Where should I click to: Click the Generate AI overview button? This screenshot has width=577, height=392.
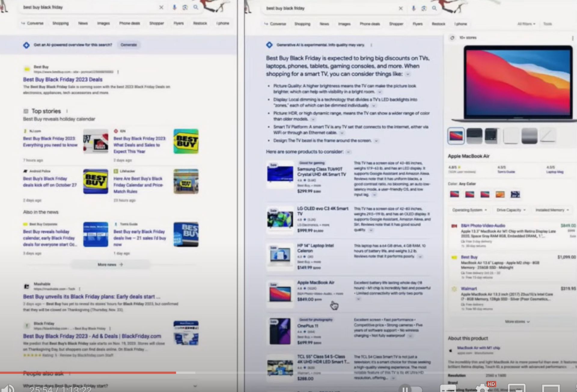click(129, 45)
